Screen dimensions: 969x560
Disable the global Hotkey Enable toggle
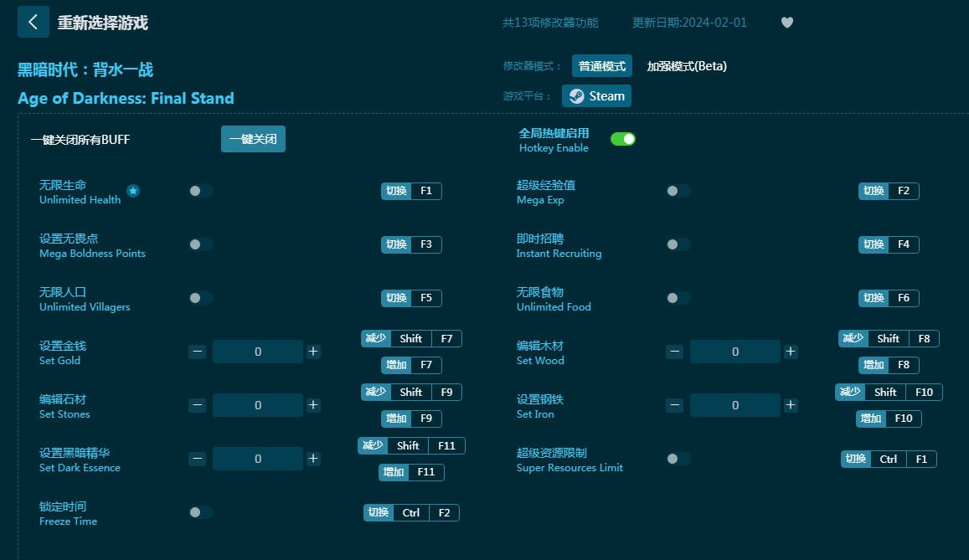[x=622, y=139]
